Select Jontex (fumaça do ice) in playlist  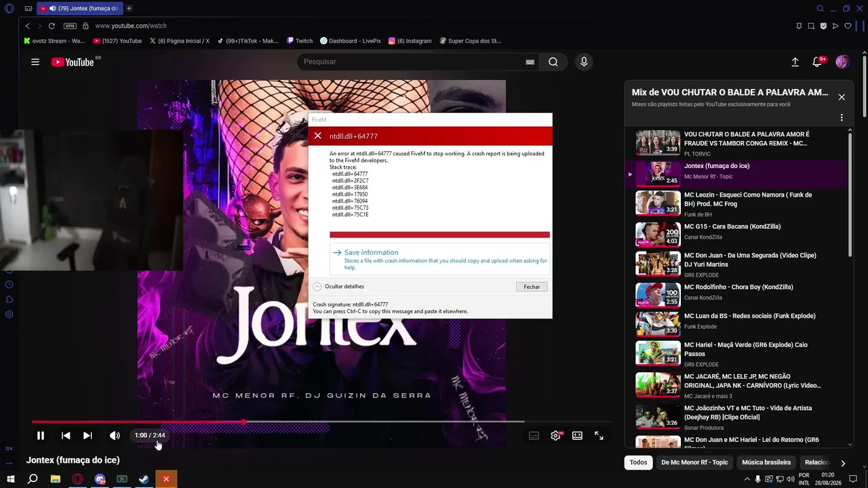(736, 173)
